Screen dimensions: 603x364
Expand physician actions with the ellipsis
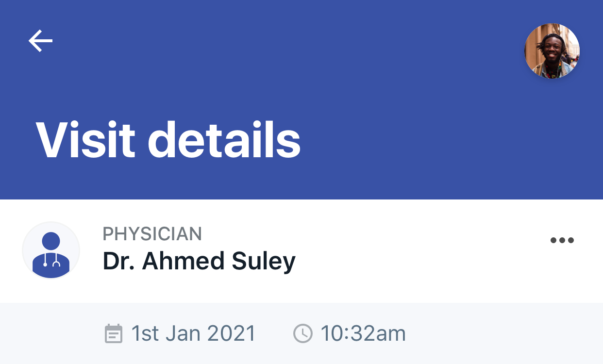click(x=562, y=240)
